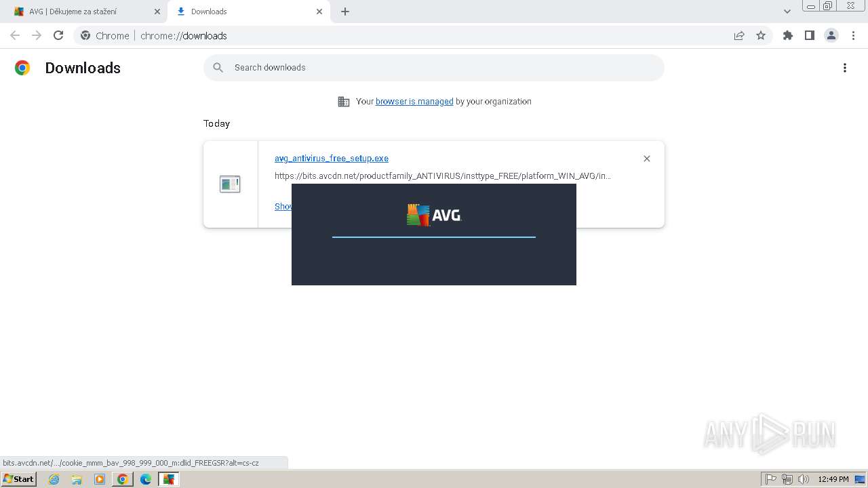This screenshot has height=488, width=868.
Task: Click the Today date label
Action: [x=216, y=123]
